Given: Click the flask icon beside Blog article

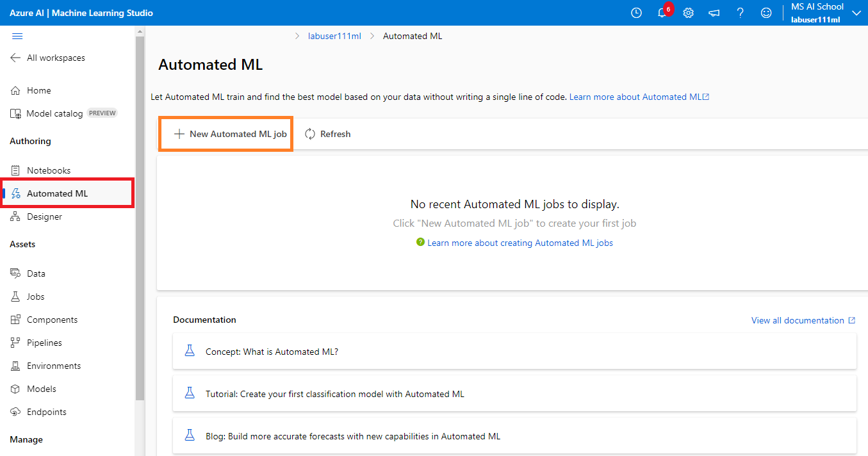Looking at the screenshot, I should pos(189,436).
